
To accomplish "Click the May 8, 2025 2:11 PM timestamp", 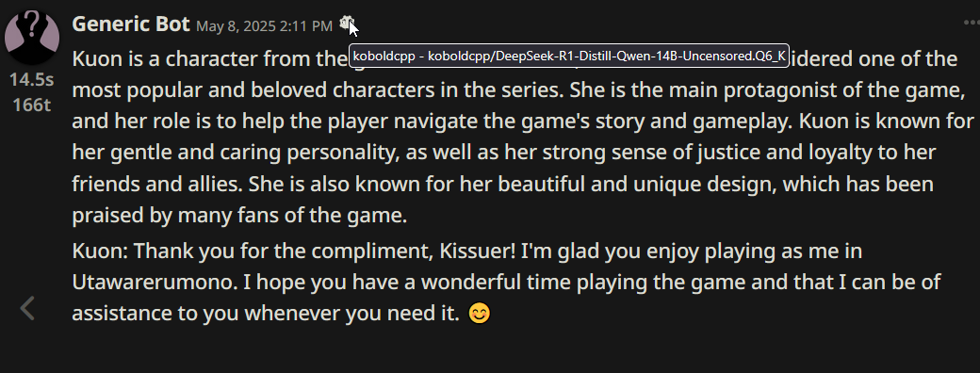I will click(x=265, y=25).
